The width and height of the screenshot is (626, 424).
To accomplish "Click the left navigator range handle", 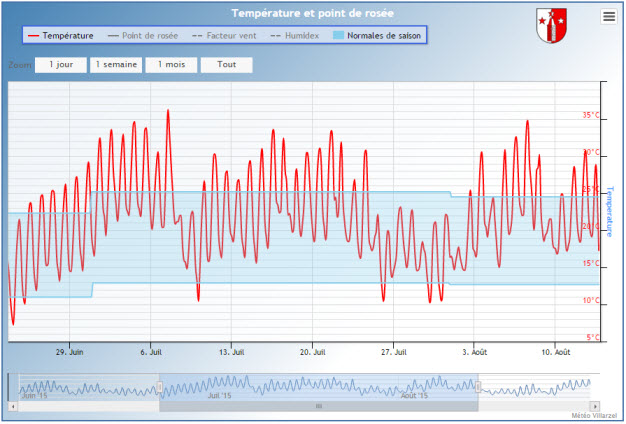I will tap(159, 386).
